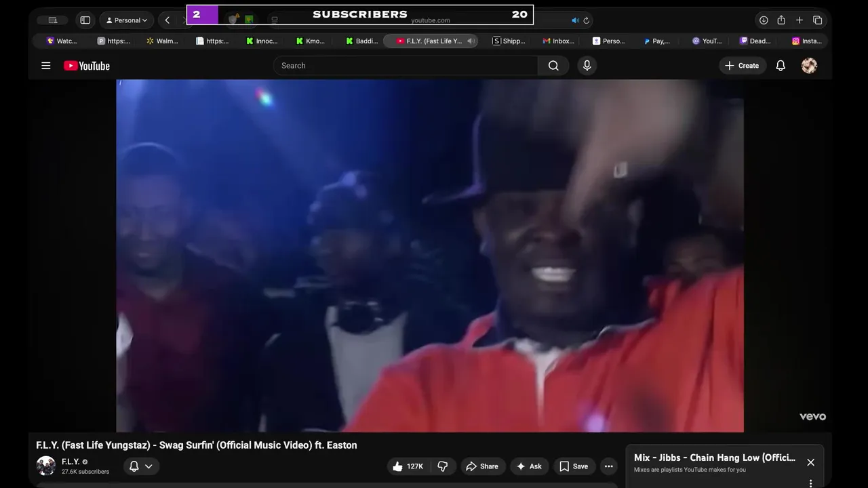Switch to the Inbox Gmail tab
868x488 pixels.
pos(559,41)
